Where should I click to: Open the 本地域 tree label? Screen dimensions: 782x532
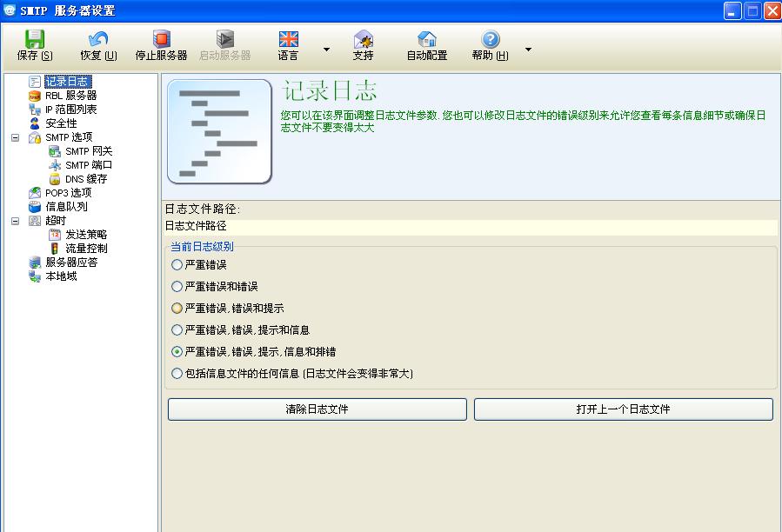62,276
